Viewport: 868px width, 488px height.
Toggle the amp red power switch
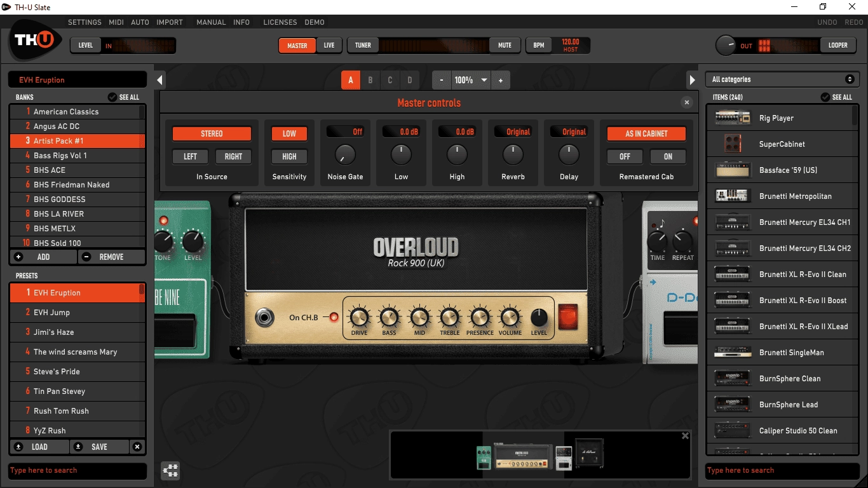click(x=568, y=316)
